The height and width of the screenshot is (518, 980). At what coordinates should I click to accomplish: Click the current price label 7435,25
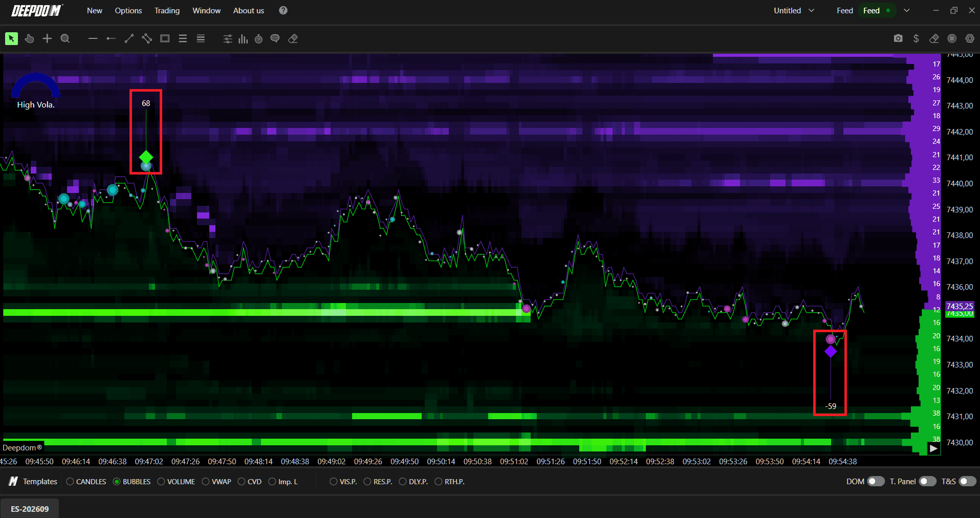point(960,306)
